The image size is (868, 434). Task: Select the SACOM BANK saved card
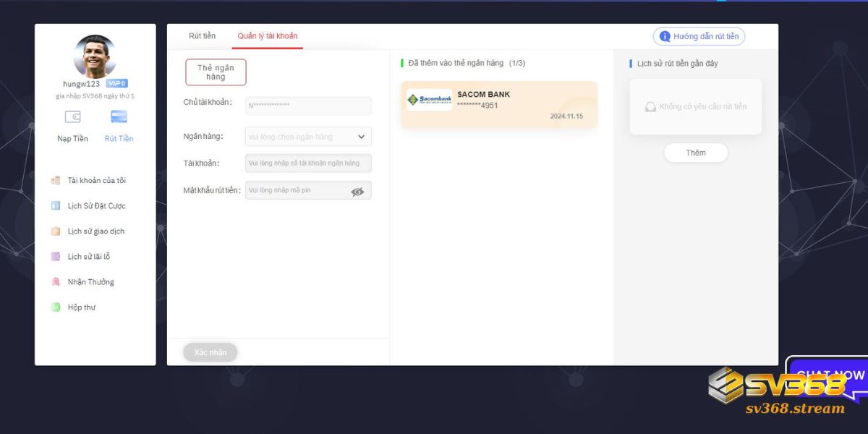point(499,105)
